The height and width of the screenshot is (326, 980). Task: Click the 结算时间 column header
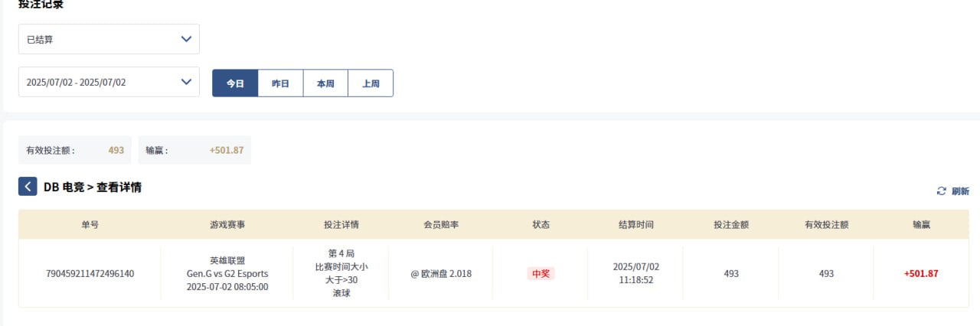click(636, 225)
